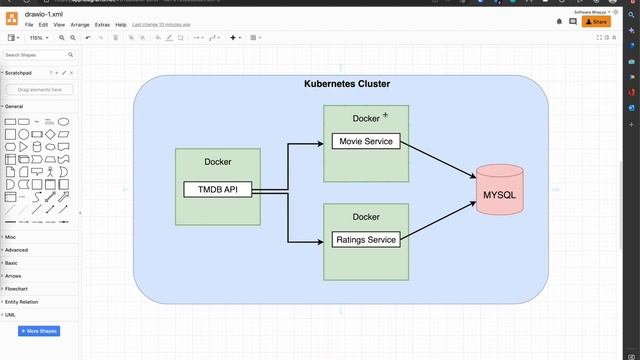The width and height of the screenshot is (640, 360).
Task: Click the undo arrow icon
Action: 88,38
